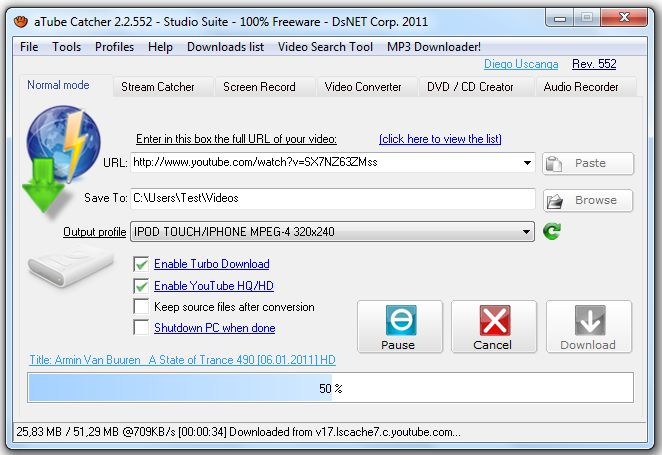
Task: Open the Help menu
Action: click(160, 47)
